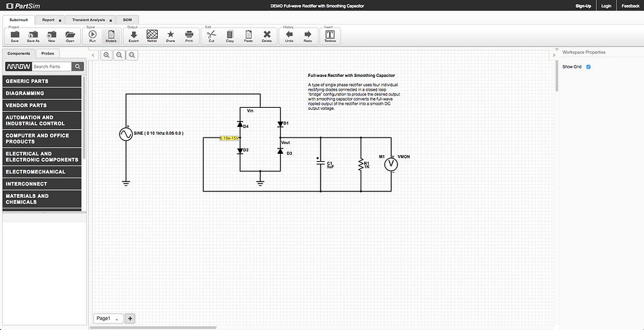Open a project with the Open icon
Viewport: 644px width, 330px height.
tap(70, 36)
